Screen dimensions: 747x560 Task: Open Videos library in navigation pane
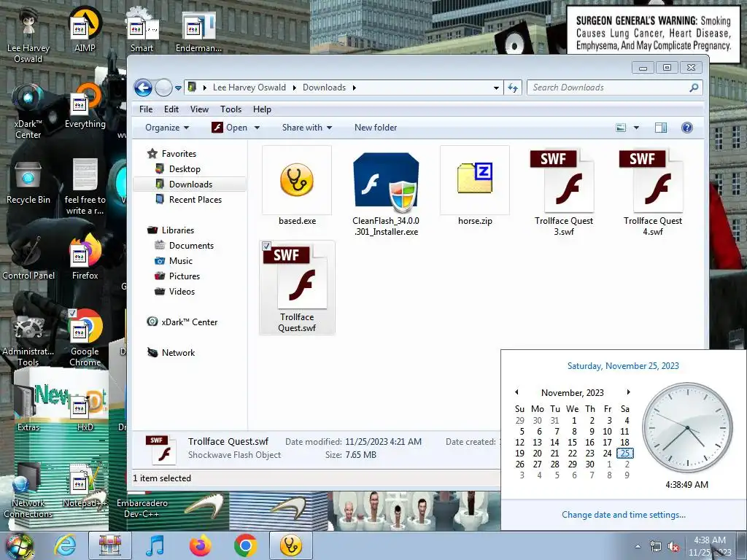pyautogui.click(x=182, y=292)
